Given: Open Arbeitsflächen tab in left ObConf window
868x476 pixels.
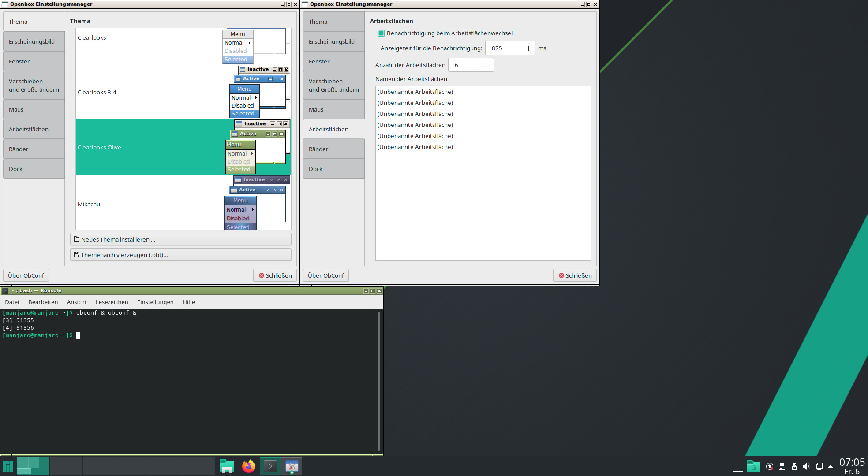Looking at the screenshot, I should [34, 129].
